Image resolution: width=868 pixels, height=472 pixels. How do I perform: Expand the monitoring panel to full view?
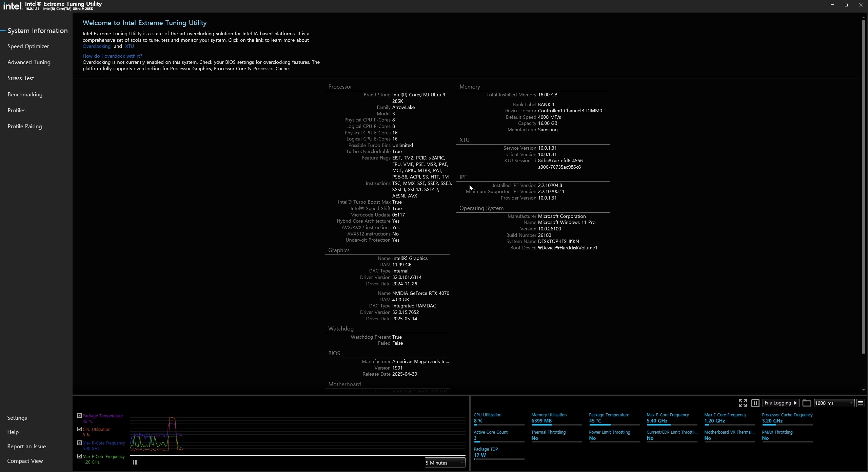pyautogui.click(x=743, y=403)
